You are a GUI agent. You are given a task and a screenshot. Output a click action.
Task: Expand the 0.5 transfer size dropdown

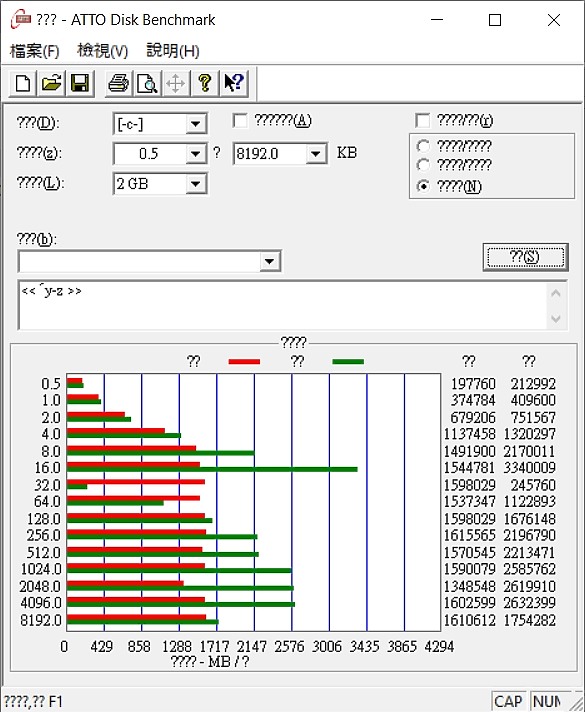pos(196,154)
